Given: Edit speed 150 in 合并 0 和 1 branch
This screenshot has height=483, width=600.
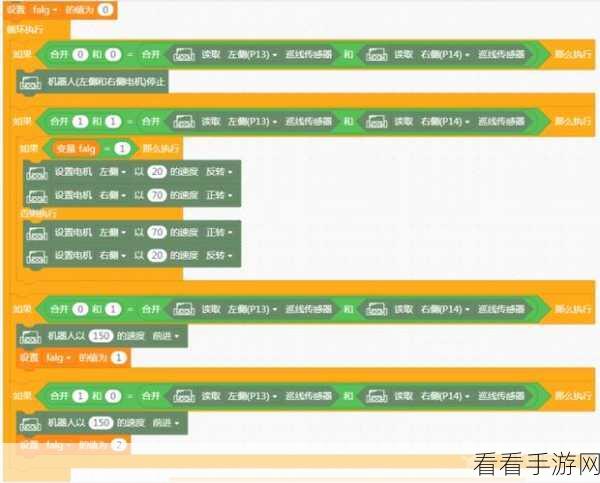Looking at the screenshot, I should 101,336.
